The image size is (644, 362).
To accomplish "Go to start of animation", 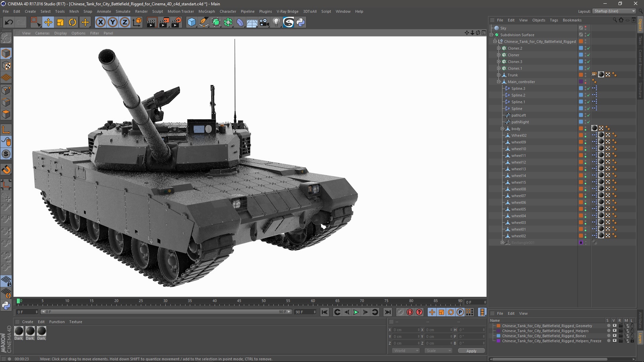I will (x=324, y=312).
